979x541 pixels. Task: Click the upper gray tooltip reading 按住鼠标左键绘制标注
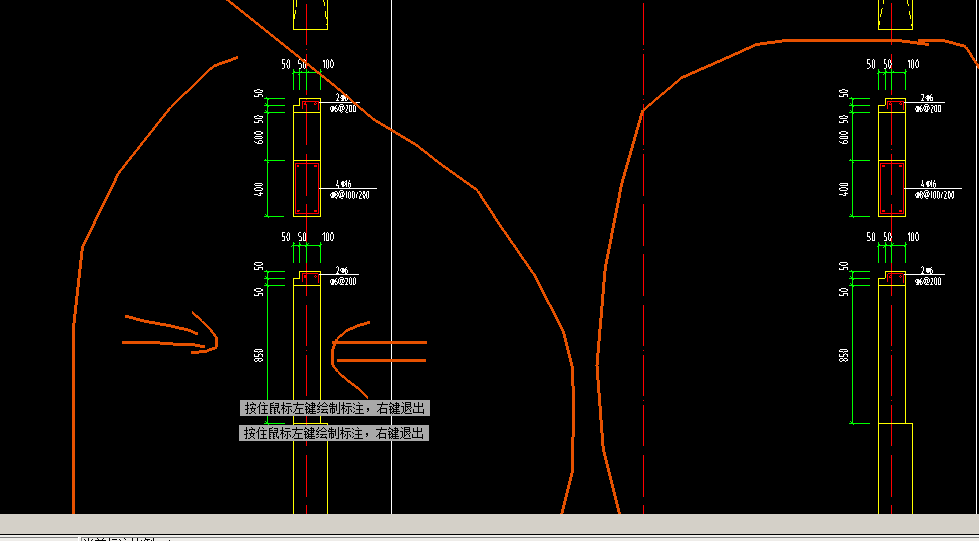coord(335,409)
